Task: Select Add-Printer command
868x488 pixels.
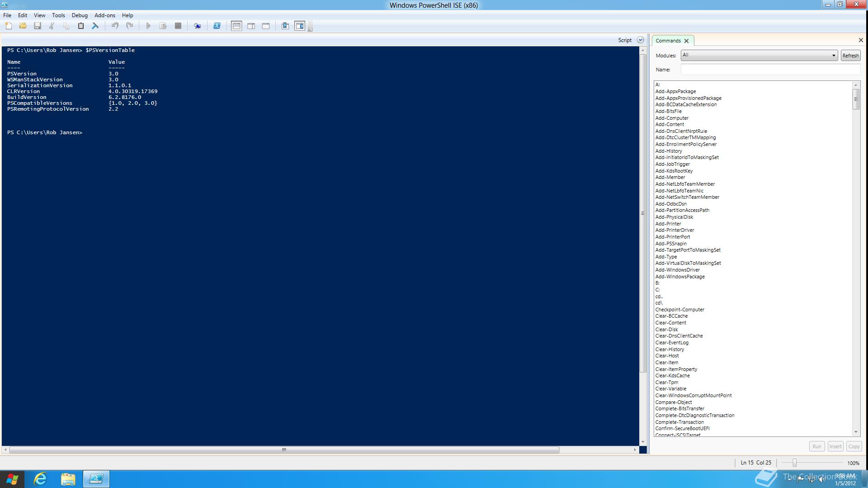Action: (668, 224)
